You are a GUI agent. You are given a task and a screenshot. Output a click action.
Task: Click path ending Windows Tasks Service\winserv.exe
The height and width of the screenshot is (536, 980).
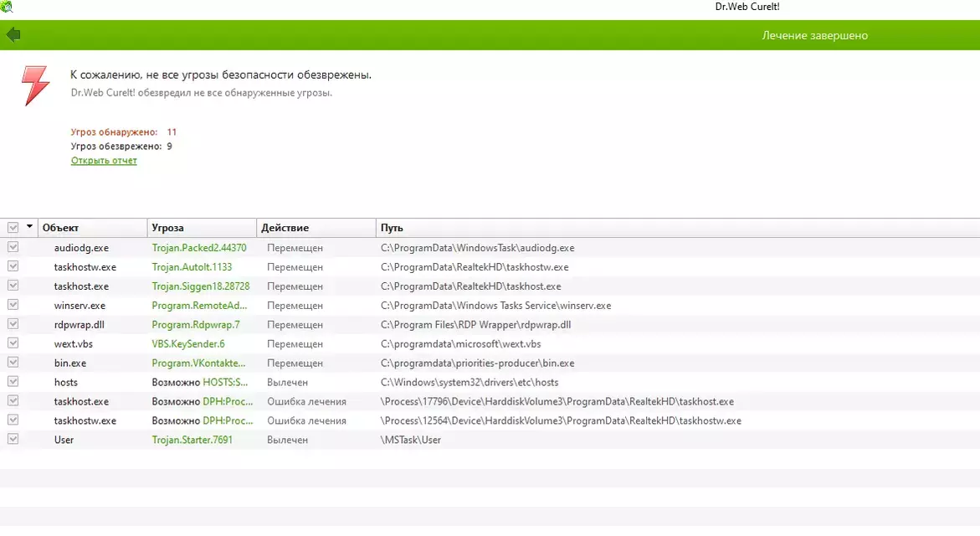pos(495,305)
